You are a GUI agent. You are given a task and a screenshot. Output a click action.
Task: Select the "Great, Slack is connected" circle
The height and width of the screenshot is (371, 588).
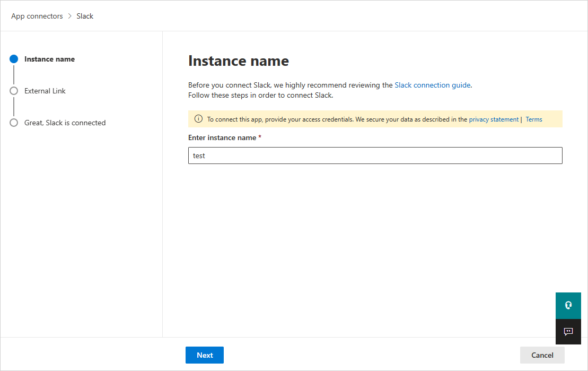(14, 123)
